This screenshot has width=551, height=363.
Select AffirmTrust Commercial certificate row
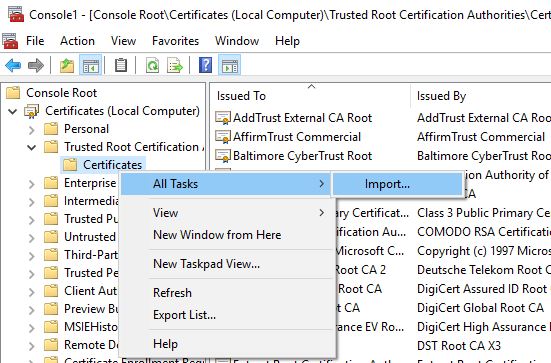pos(297,137)
